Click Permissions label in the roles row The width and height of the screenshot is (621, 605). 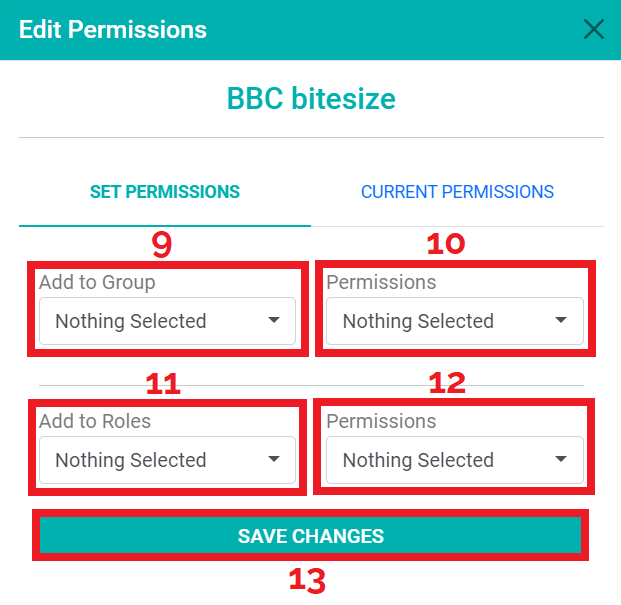381,421
